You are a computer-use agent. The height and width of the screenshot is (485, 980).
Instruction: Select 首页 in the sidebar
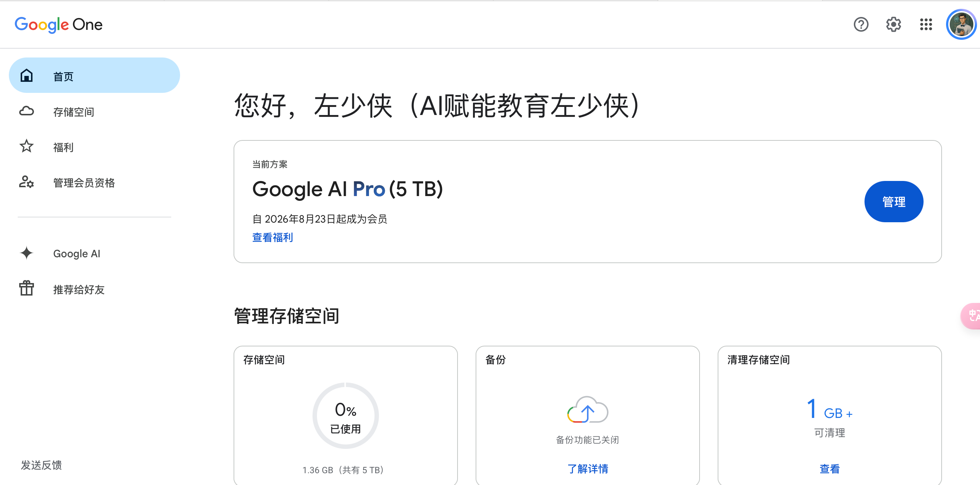(94, 75)
